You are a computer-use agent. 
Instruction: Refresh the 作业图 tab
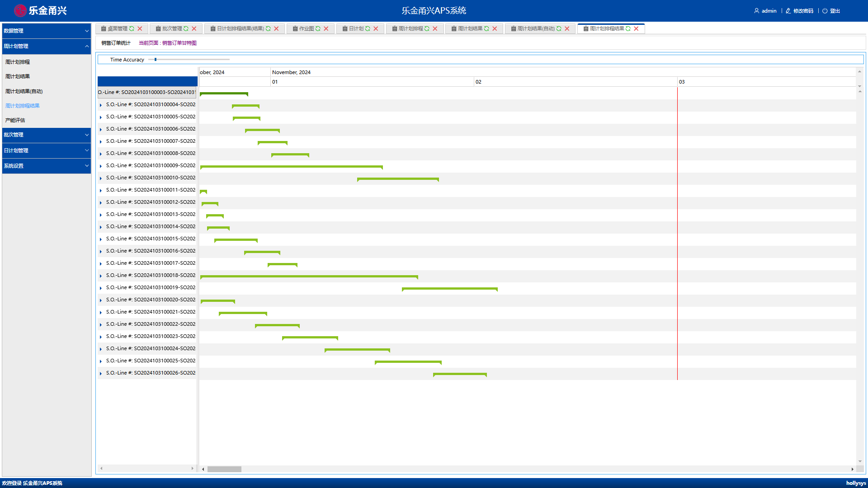tap(318, 28)
